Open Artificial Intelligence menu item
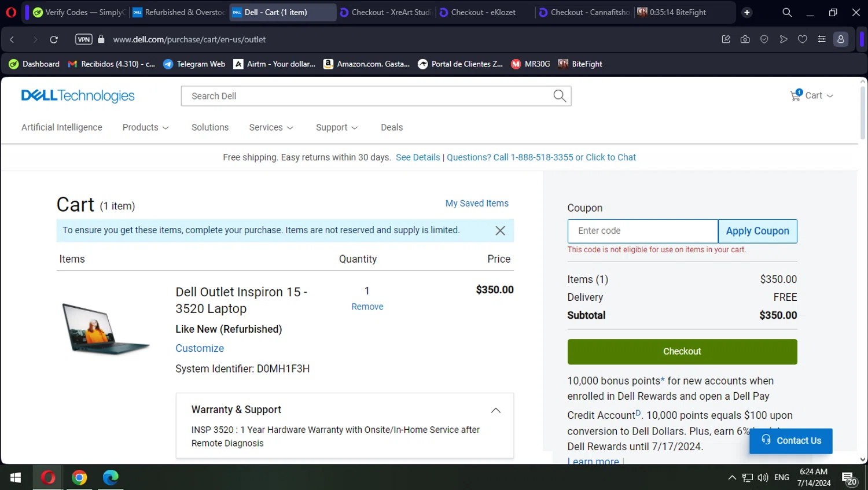 (62, 127)
